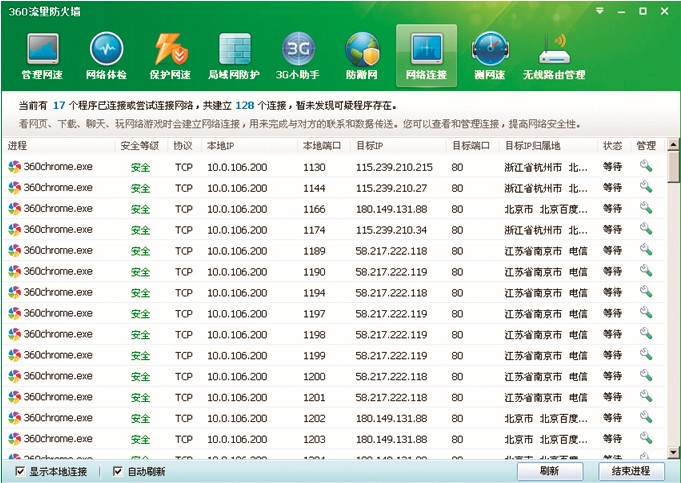Manage the connection on local port 1194
Viewport: 681px width, 483px height.
coord(646,291)
